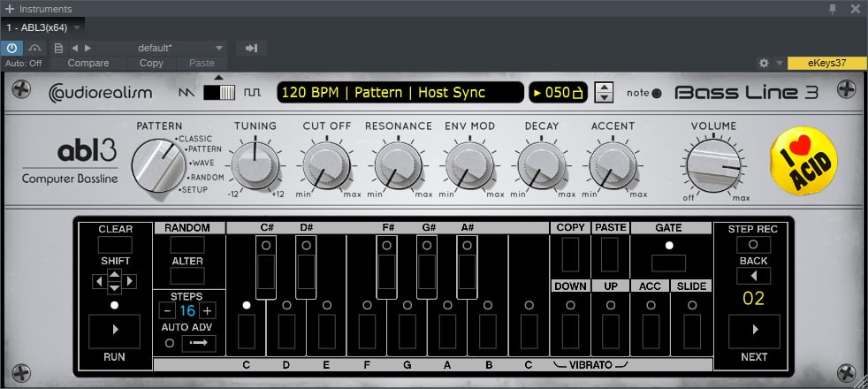Click the VOLUME knob
The height and width of the screenshot is (389, 868).
(713, 165)
